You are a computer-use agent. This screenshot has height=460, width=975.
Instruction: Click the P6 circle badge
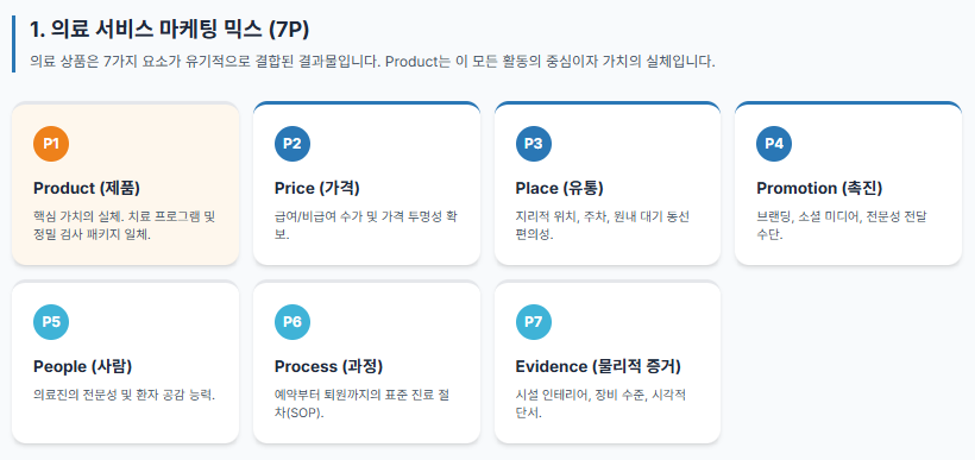pos(292,322)
